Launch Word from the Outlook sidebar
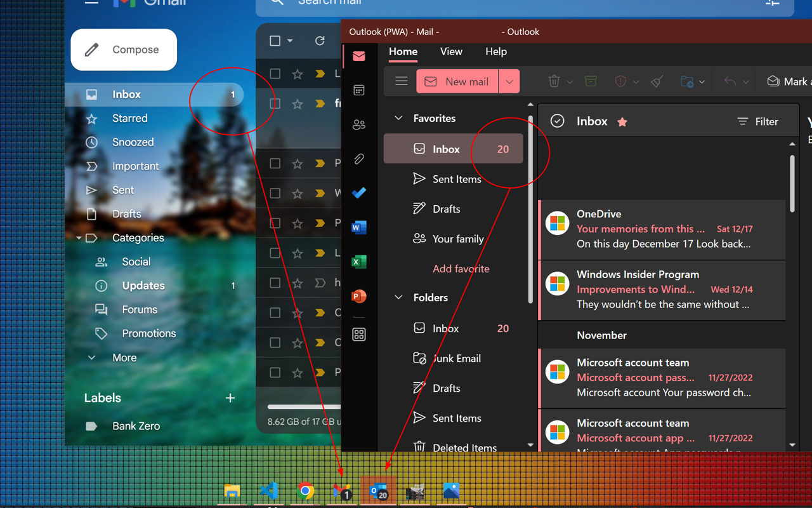 click(x=359, y=227)
